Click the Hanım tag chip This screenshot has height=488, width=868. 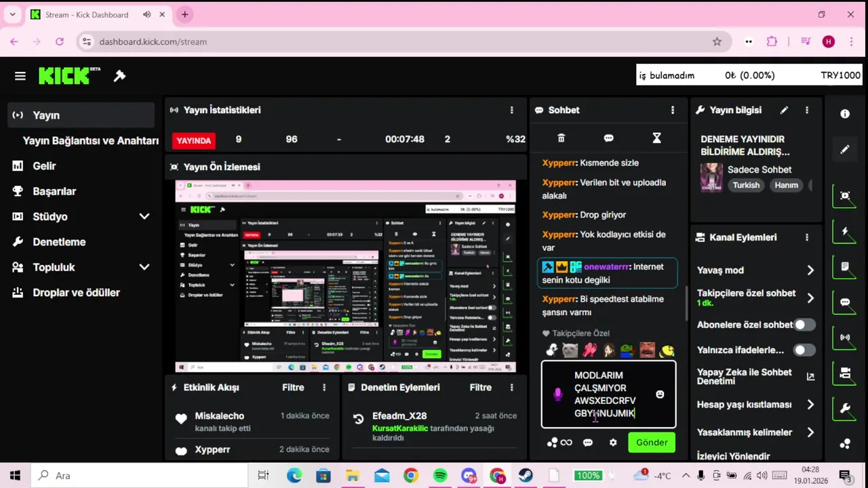point(787,185)
